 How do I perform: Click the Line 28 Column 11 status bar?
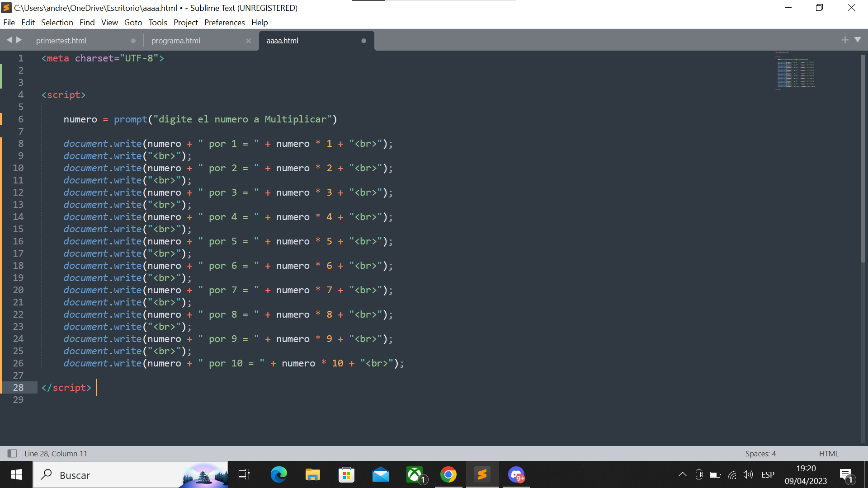55,454
